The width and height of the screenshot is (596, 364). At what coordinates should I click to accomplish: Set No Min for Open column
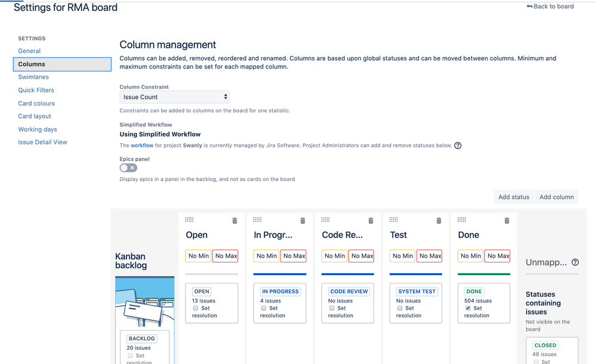[x=199, y=256]
